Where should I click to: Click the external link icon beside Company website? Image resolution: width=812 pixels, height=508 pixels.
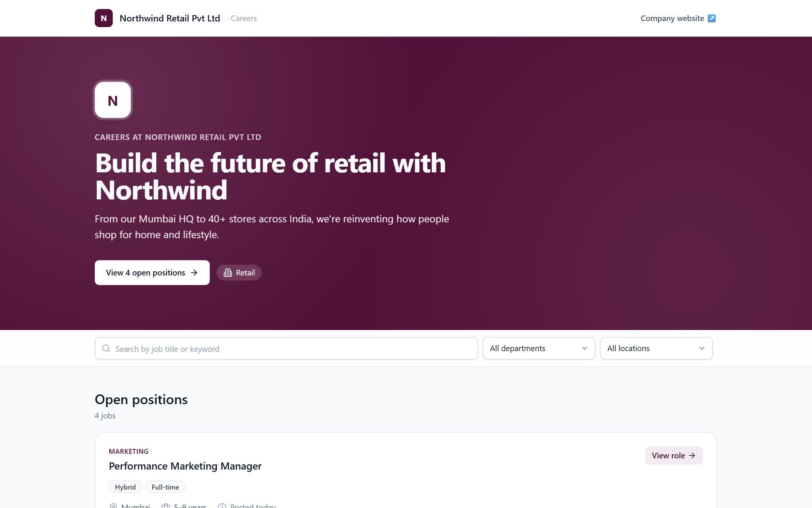point(712,18)
